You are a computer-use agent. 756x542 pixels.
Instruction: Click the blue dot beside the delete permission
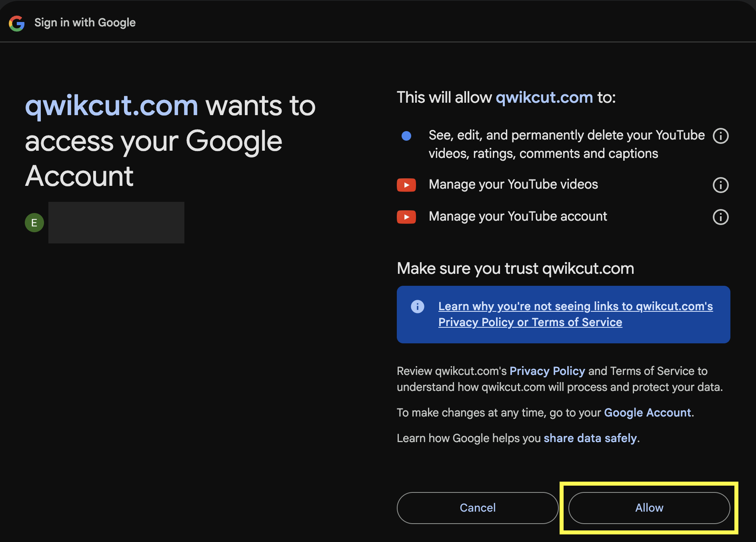(x=406, y=136)
